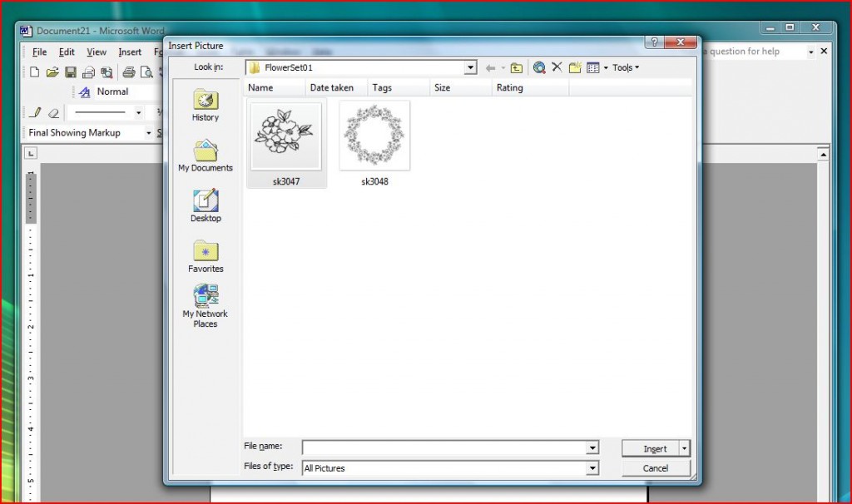
Task: Select the sk3048 wreath thumbnail
Action: click(x=374, y=136)
